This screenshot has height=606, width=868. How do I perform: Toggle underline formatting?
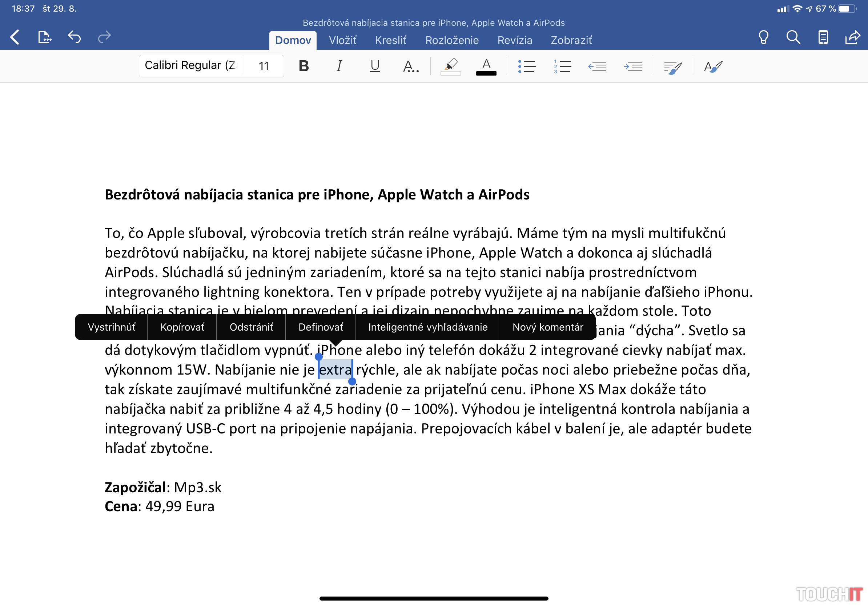pos(375,66)
